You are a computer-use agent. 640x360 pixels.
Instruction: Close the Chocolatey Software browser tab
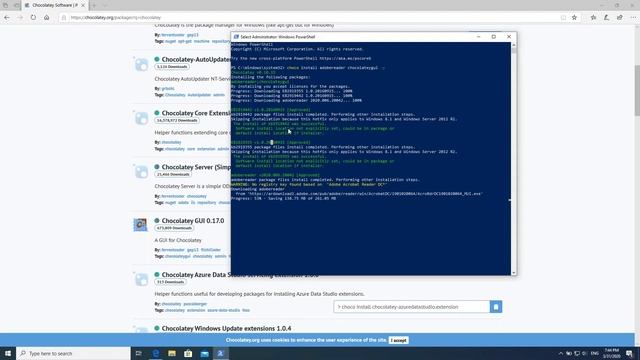tap(83, 5)
